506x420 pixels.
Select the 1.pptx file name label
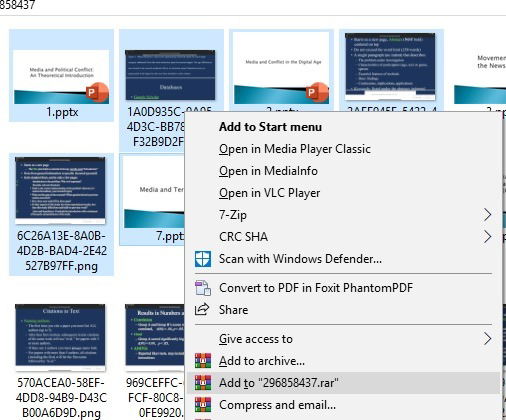pos(62,112)
